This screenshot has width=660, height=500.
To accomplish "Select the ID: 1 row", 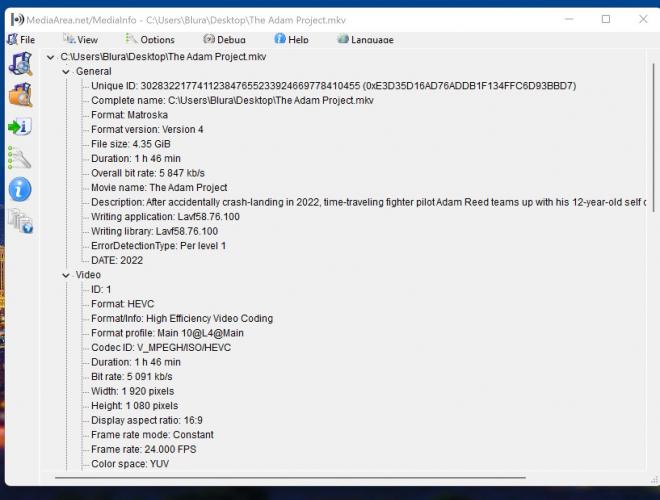I will click(101, 289).
